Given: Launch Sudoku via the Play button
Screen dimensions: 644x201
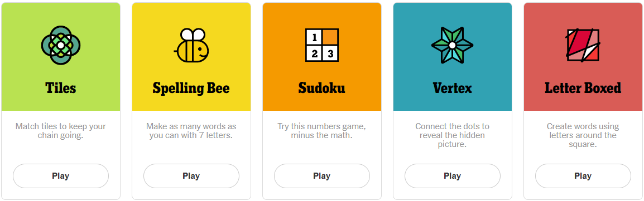Looking at the screenshot, I should click(322, 176).
